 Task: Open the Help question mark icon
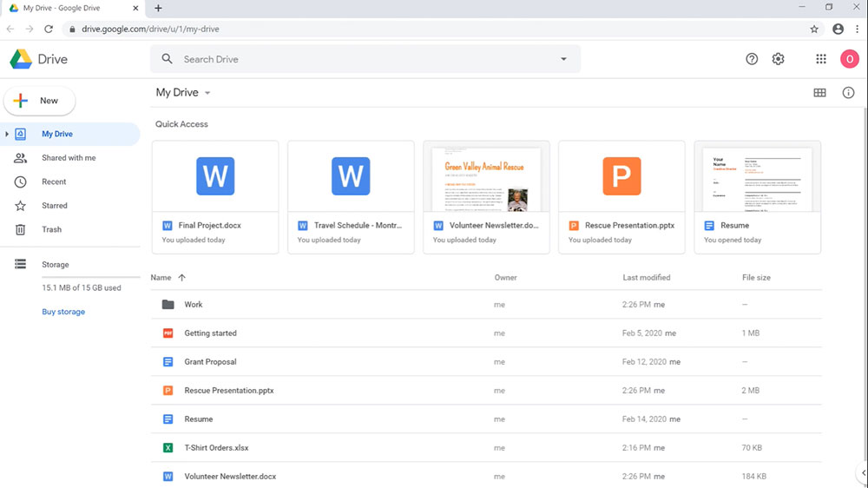tap(752, 59)
